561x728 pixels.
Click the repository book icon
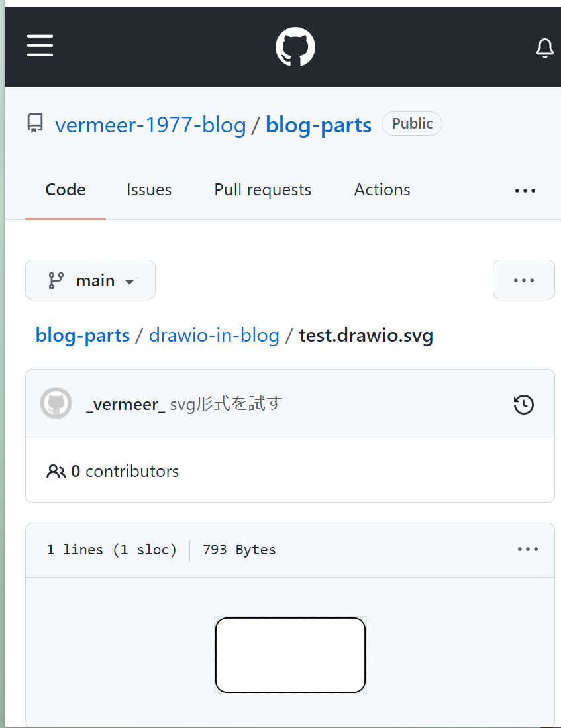click(35, 124)
